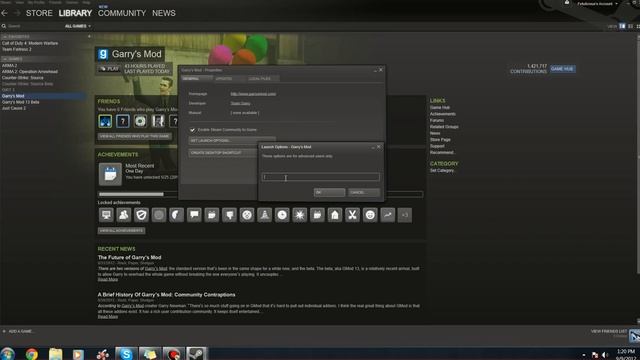
Task: Select the General tab in Properties
Action: click(196, 78)
